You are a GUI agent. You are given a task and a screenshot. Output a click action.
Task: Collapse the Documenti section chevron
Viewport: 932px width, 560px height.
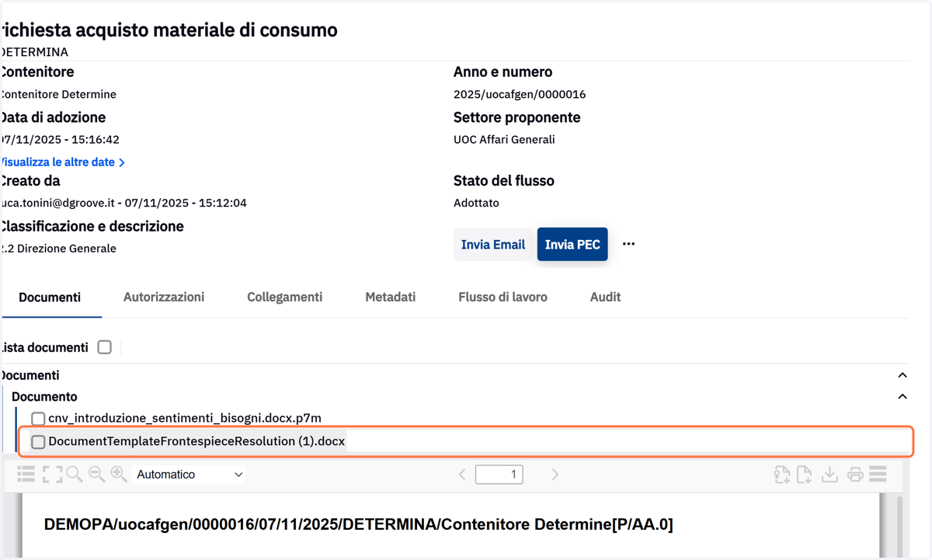pos(902,375)
